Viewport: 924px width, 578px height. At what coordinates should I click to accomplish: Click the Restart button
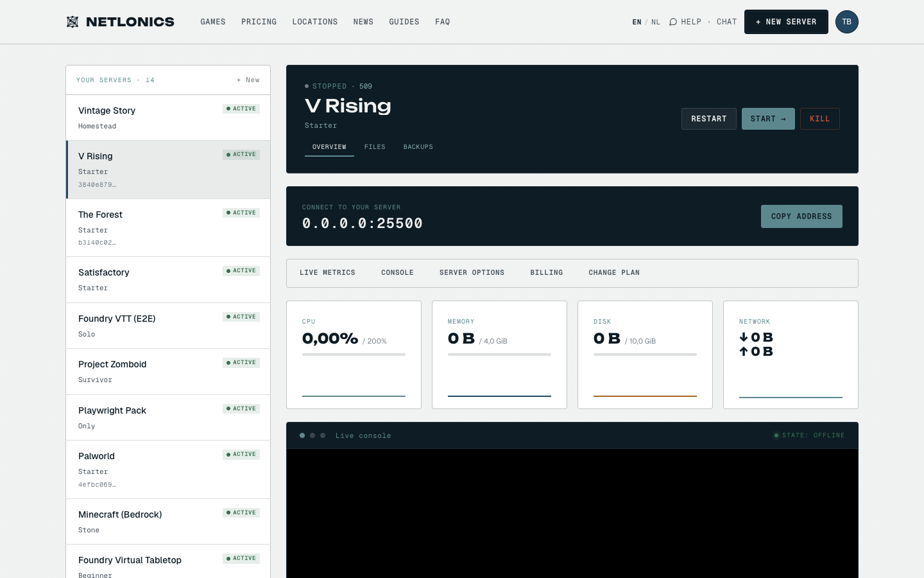[x=709, y=119]
